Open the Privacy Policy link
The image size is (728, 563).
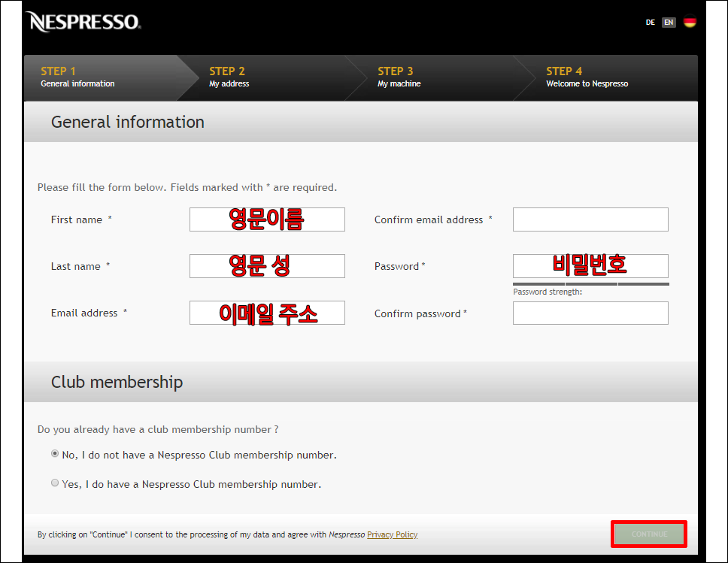pos(393,534)
